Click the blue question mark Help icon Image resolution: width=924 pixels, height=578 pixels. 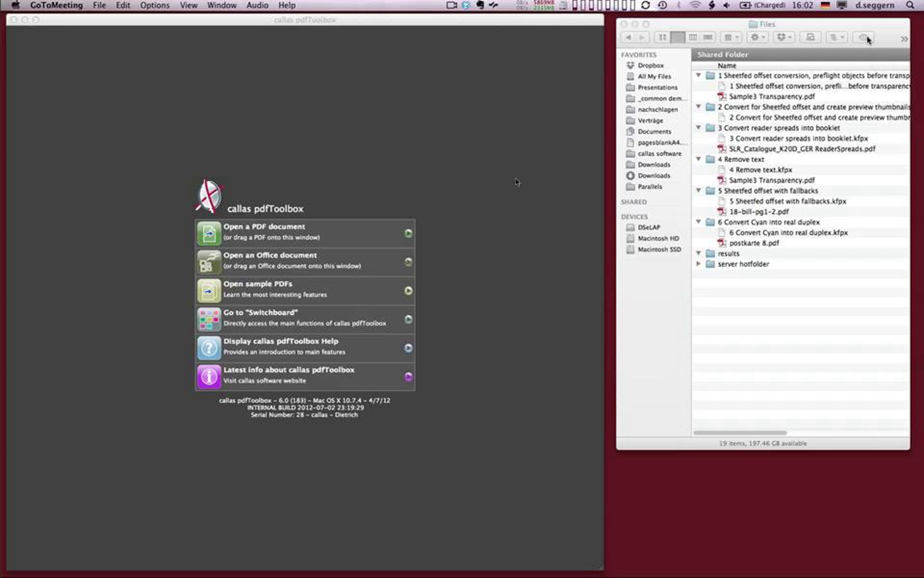click(209, 348)
